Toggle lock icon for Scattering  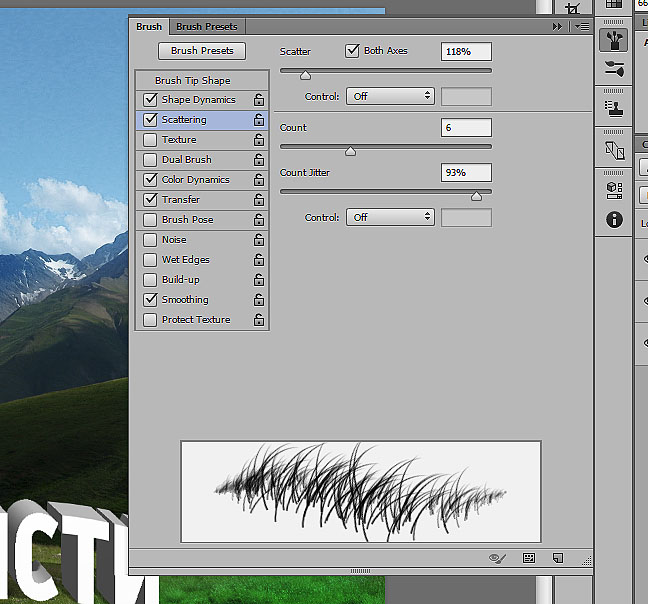(x=259, y=119)
